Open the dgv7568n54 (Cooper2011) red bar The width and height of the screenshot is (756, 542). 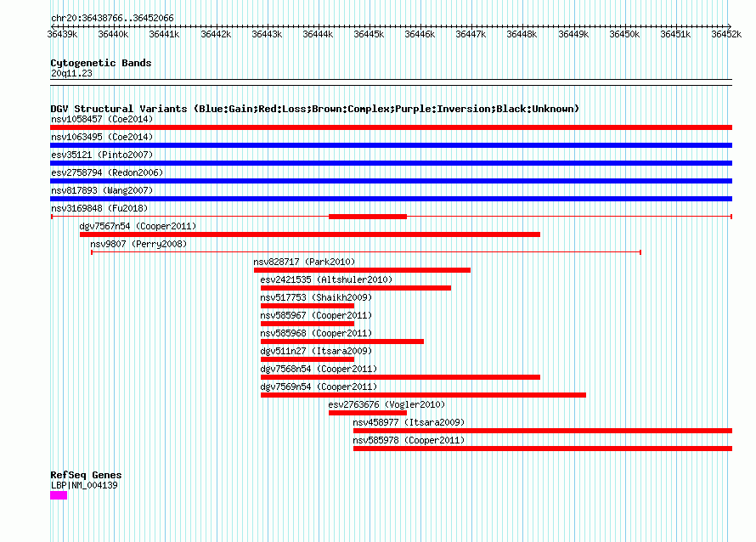point(401,377)
